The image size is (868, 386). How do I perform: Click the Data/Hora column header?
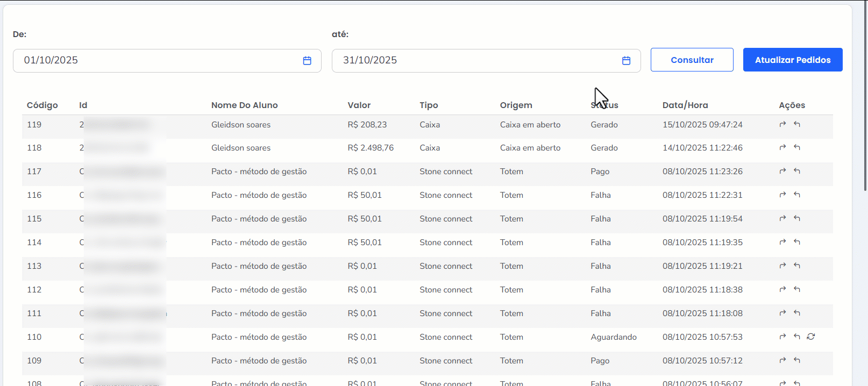tap(685, 105)
